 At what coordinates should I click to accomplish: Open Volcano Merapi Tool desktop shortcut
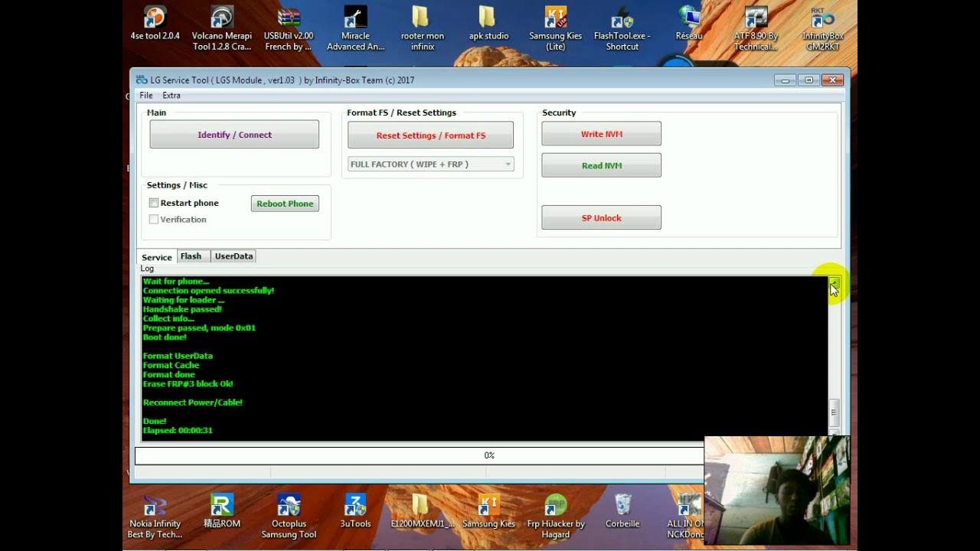tap(222, 29)
